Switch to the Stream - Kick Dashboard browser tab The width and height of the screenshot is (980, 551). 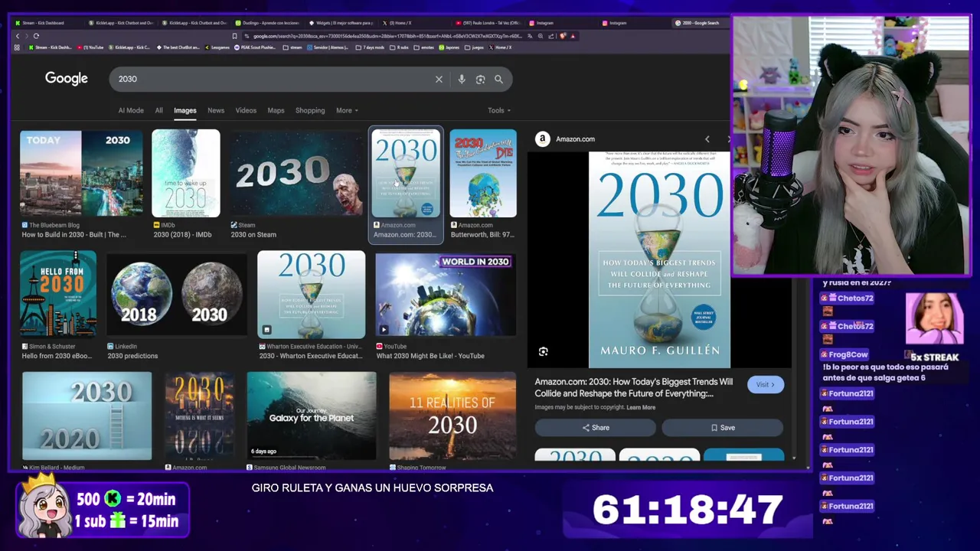click(46, 23)
